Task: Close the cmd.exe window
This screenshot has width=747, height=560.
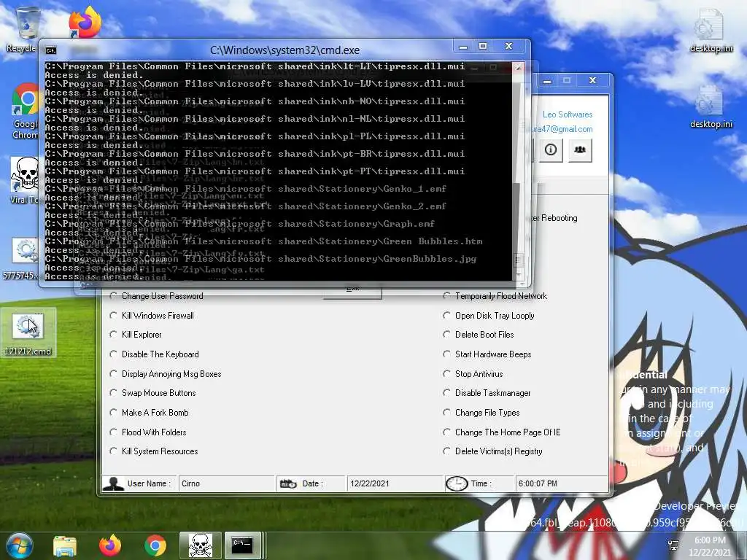Action: [x=508, y=46]
